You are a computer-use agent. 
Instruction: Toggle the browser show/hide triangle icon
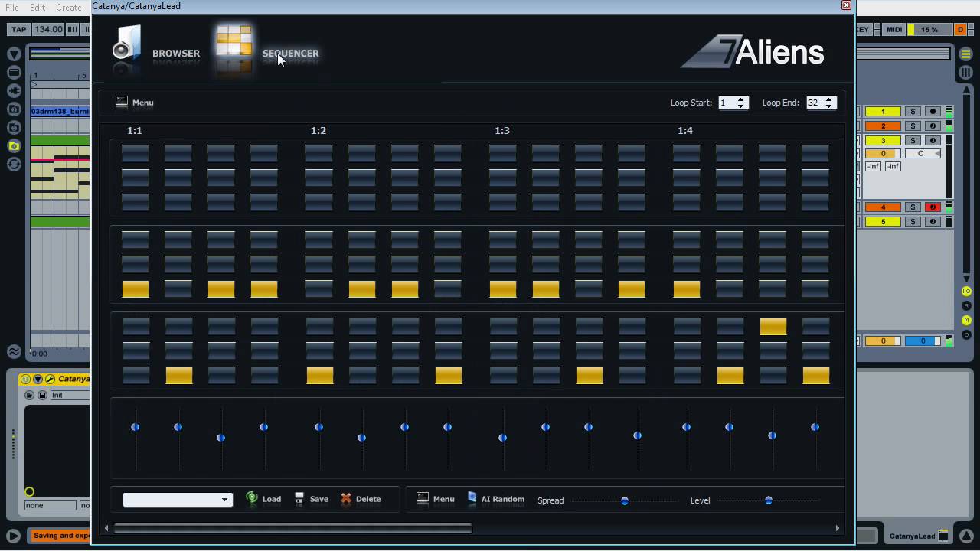click(x=14, y=54)
